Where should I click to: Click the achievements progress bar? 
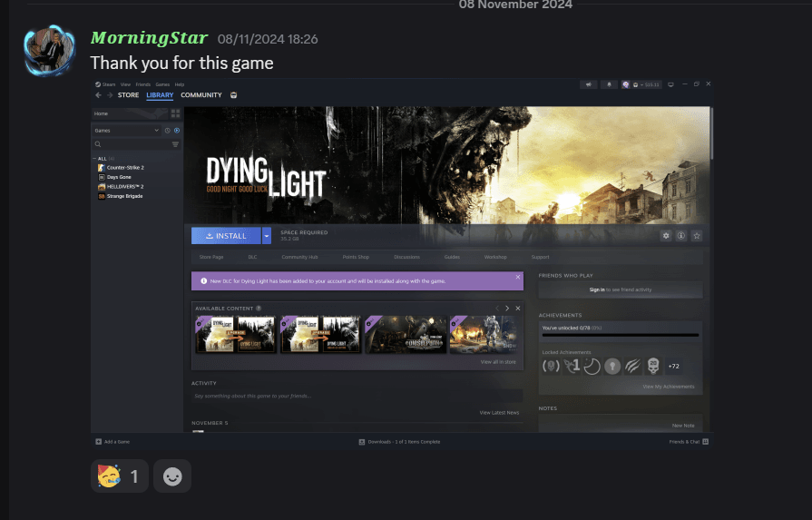coord(621,335)
